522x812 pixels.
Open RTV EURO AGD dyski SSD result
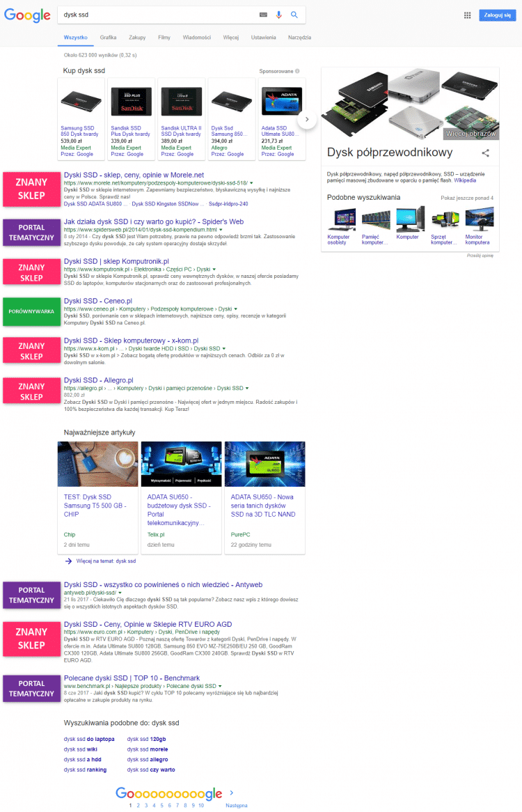point(148,625)
